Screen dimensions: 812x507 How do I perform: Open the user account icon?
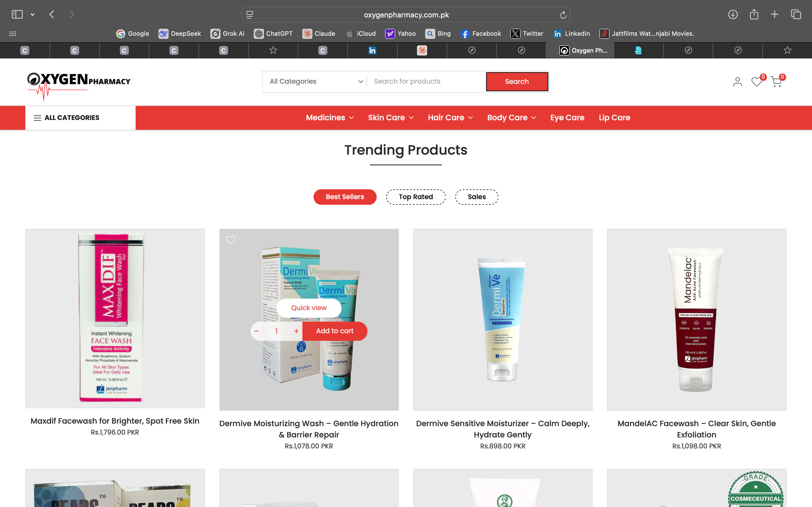pyautogui.click(x=737, y=81)
